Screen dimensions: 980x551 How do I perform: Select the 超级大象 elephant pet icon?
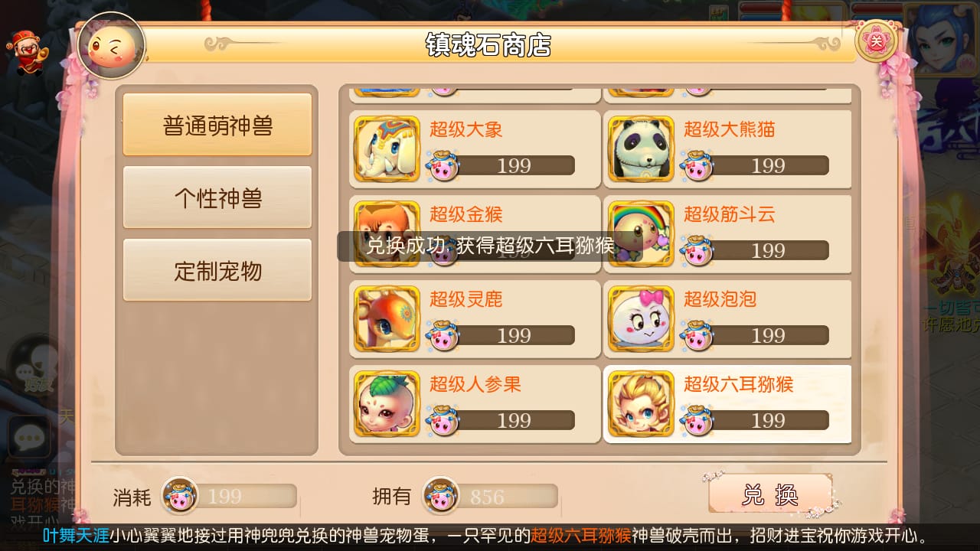click(x=387, y=148)
